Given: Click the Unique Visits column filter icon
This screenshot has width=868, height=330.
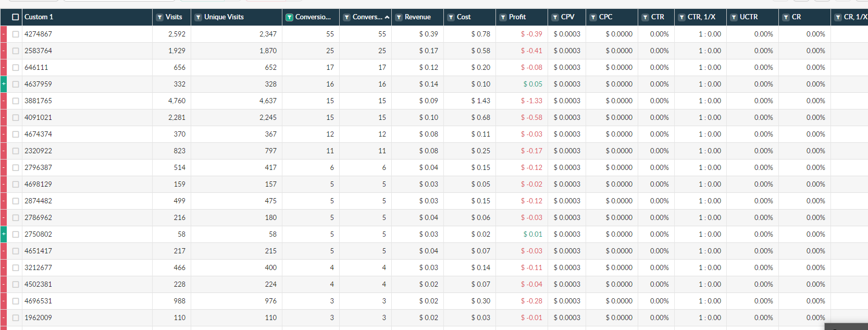Looking at the screenshot, I should [199, 17].
